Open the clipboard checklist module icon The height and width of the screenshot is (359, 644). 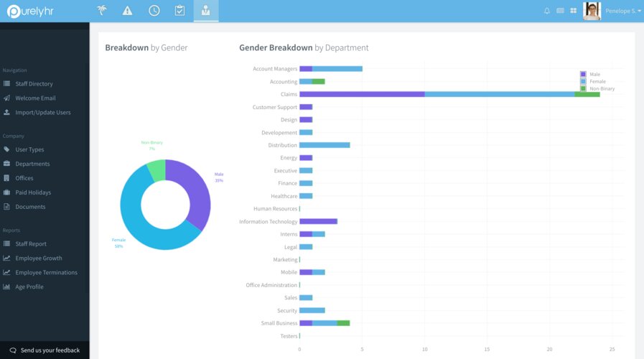point(179,11)
